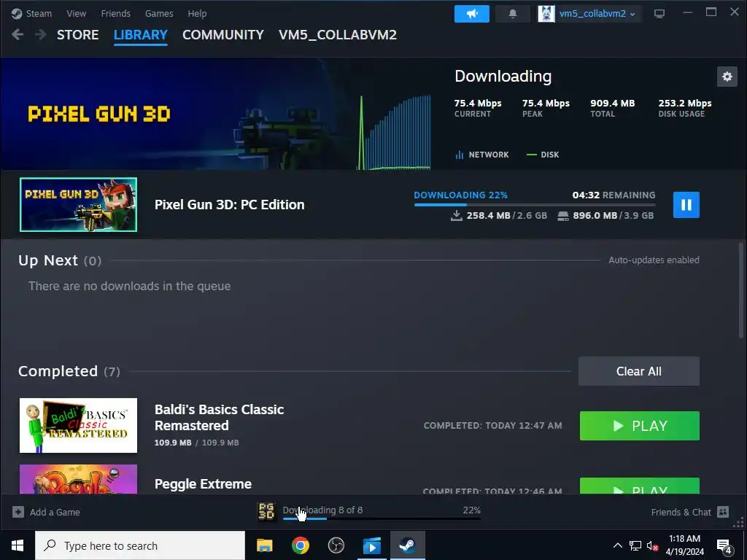Click the bottom download progress bar
747x560 pixels.
point(382,518)
